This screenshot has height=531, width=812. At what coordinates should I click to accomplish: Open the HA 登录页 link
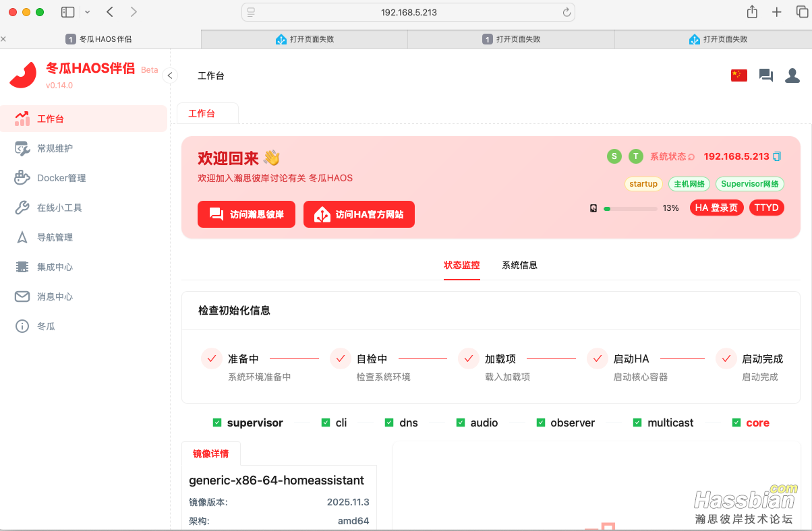pos(716,208)
